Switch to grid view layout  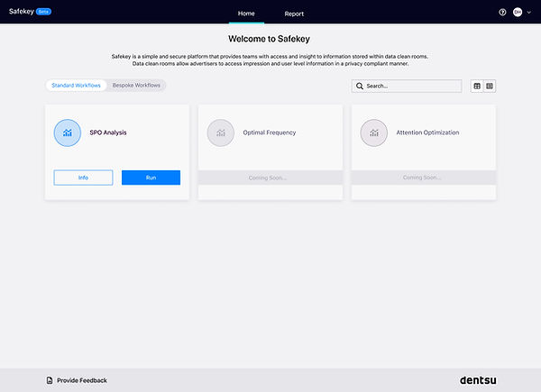tap(477, 86)
